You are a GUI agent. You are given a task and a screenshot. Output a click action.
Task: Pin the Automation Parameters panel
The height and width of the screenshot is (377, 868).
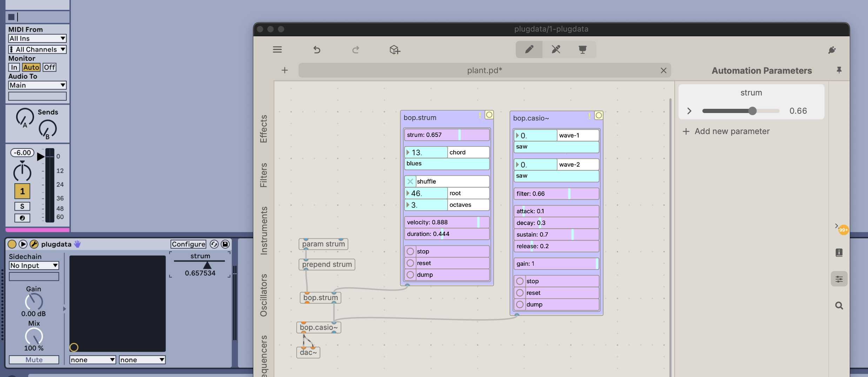tap(839, 70)
